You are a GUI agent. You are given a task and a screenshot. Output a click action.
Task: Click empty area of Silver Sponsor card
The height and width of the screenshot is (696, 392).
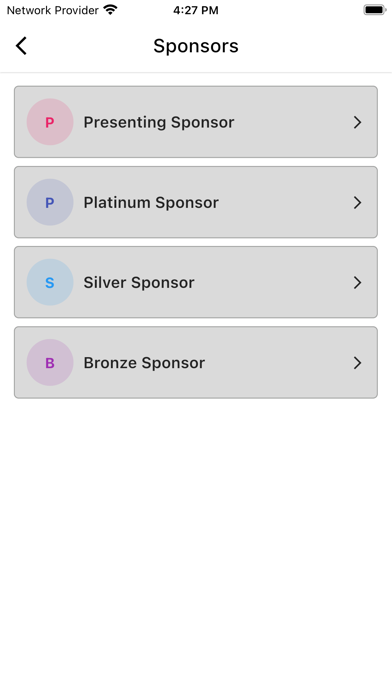[275, 282]
